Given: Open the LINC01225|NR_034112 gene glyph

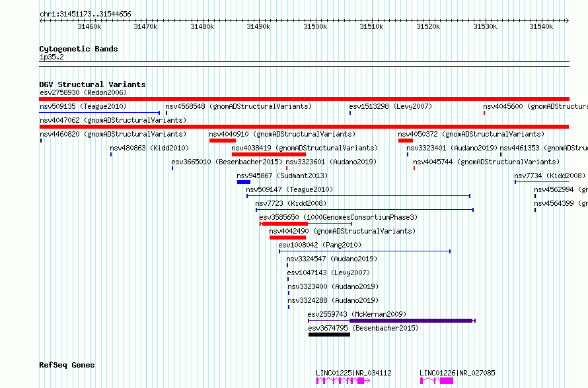Looking at the screenshot, I should coord(343,381).
